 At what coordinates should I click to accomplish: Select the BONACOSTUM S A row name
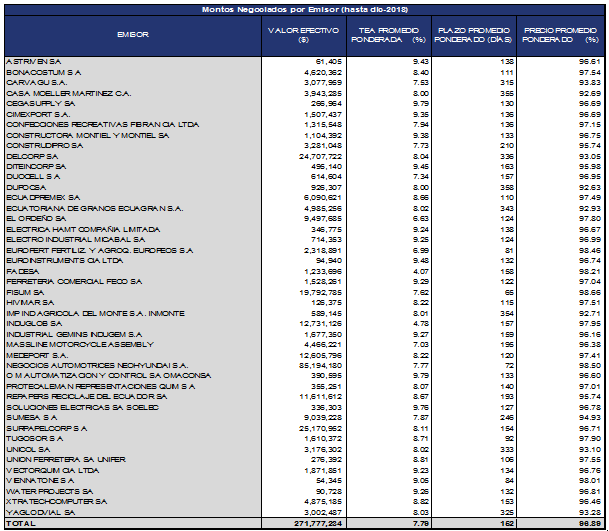pyautogui.click(x=44, y=72)
